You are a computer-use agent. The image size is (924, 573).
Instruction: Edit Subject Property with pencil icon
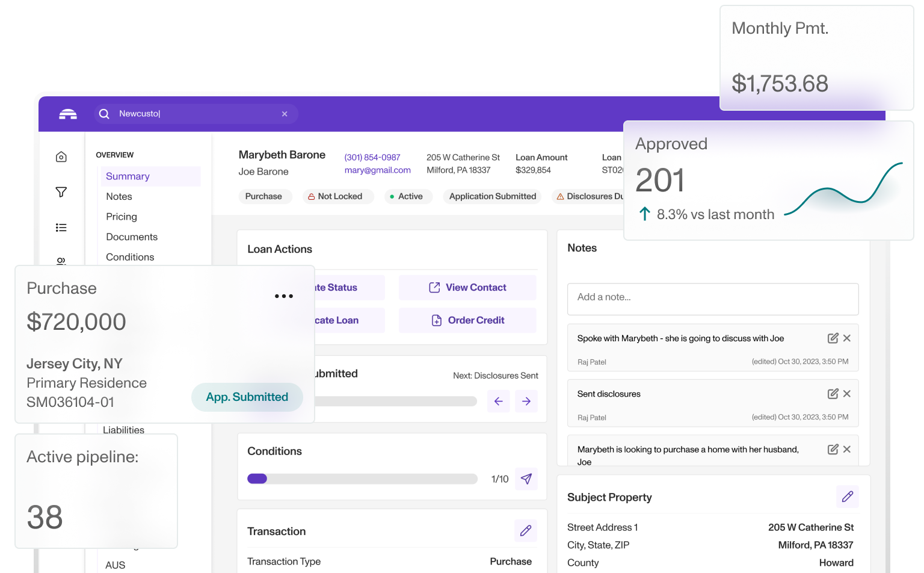pyautogui.click(x=847, y=497)
